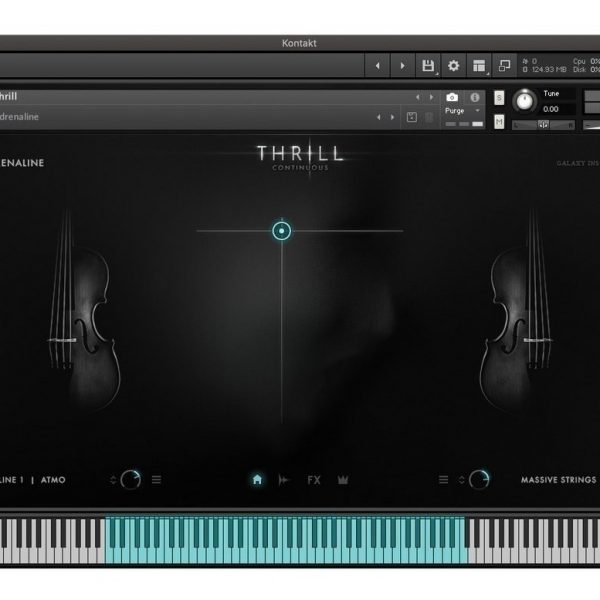Image resolution: width=600 pixels, height=600 pixels.
Task: Open Kontakt options gear
Action: coord(453,66)
